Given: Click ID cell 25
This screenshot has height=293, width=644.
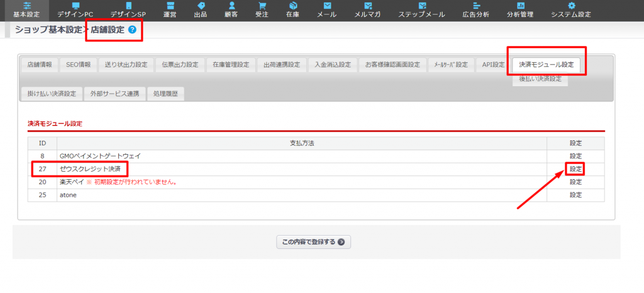Looking at the screenshot, I should tap(42, 195).
